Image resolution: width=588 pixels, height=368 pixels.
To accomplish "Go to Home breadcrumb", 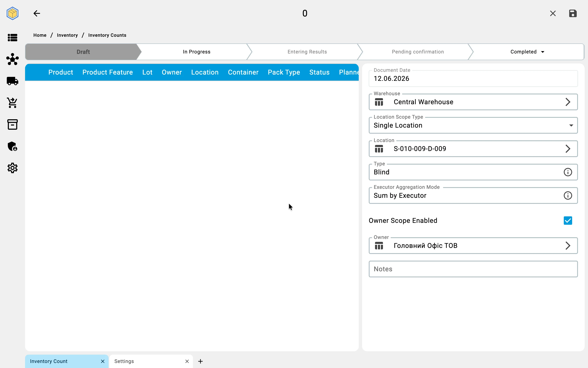I will (40, 35).
